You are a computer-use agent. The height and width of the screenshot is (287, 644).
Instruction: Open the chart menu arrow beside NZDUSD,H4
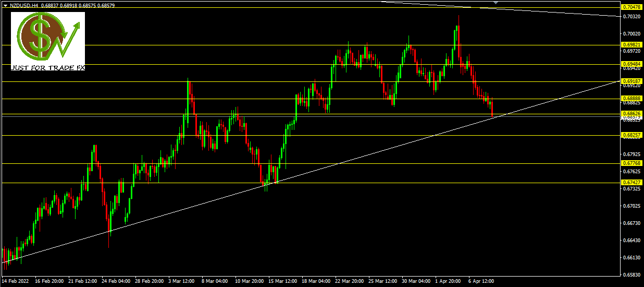[x=6, y=5]
